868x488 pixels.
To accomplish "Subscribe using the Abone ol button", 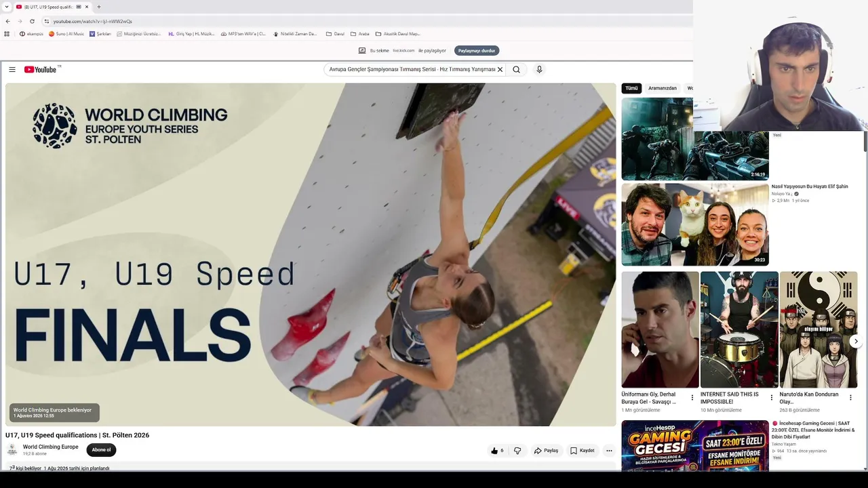I will 101,450.
